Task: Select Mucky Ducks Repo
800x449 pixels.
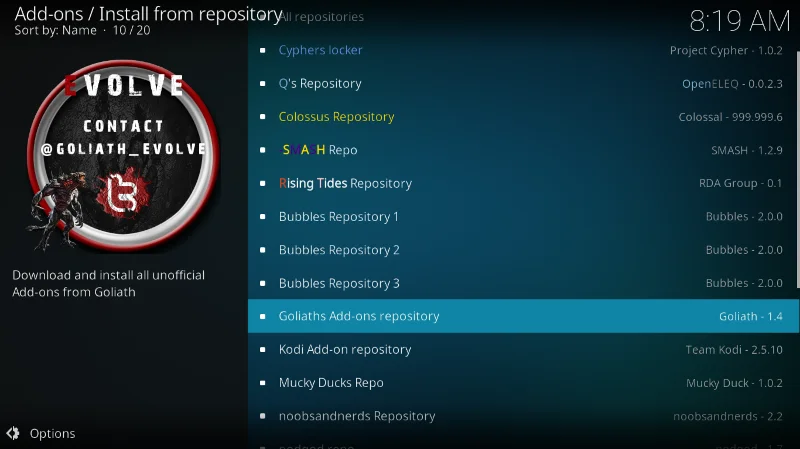Action: 523,383
